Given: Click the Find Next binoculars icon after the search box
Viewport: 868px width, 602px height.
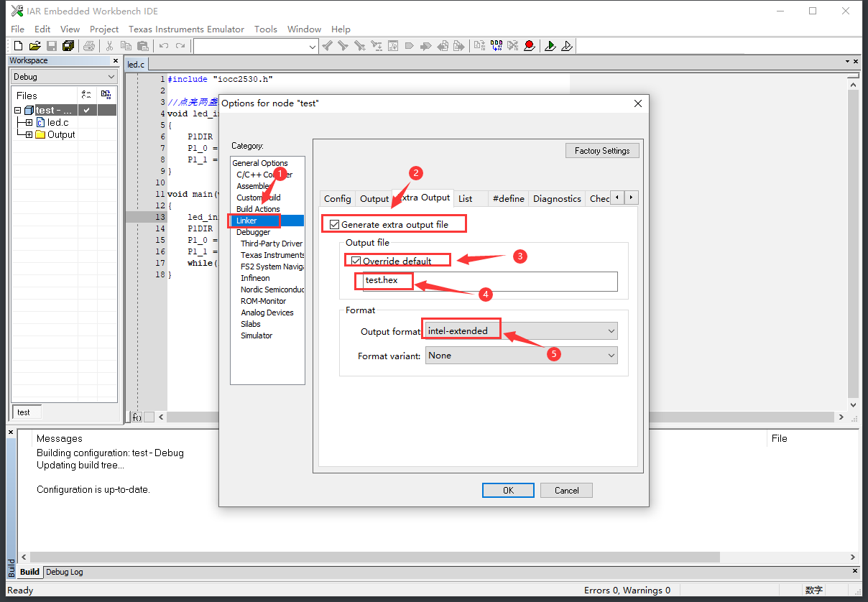Looking at the screenshot, I should 327,46.
